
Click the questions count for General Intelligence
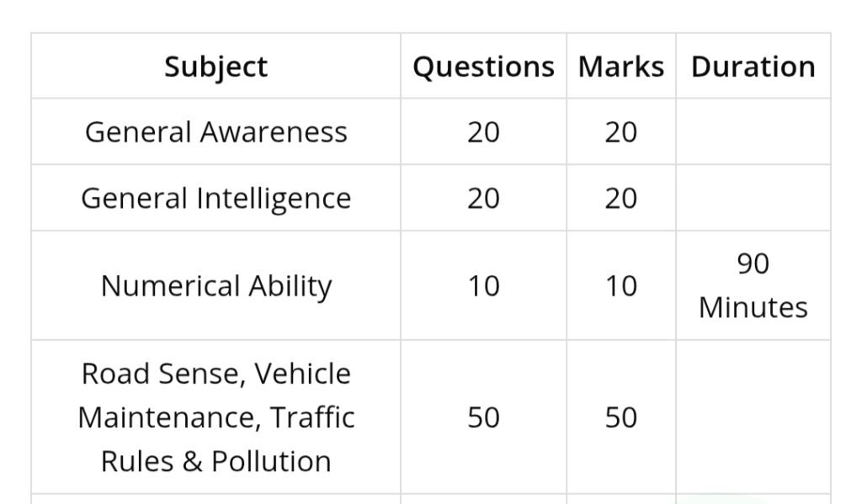click(483, 198)
